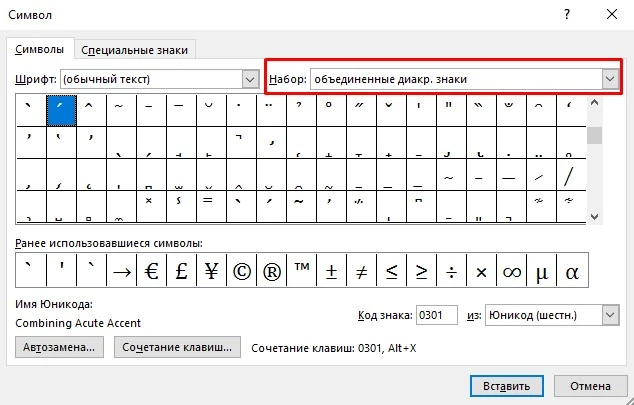
Task: Select the Euro sign in recent symbols
Action: click(x=151, y=271)
